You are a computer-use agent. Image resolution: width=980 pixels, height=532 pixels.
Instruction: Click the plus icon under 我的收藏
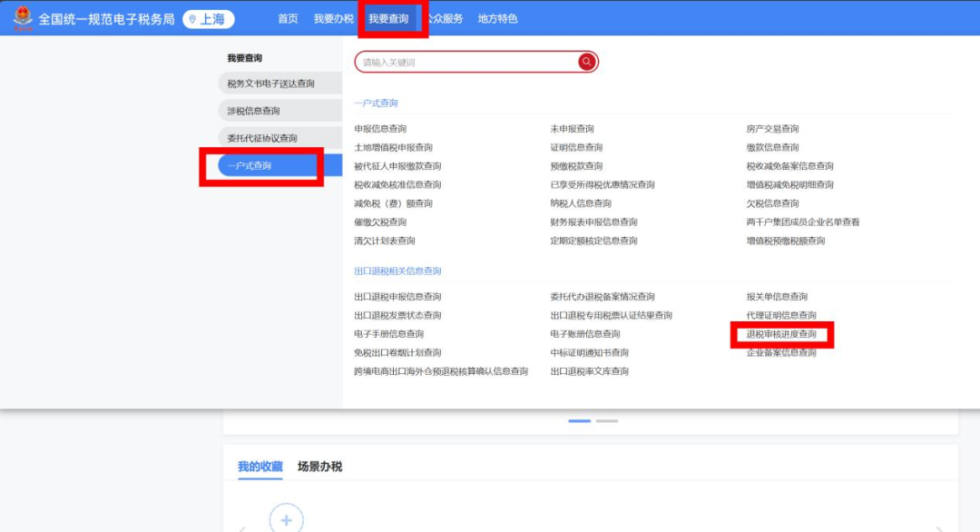[x=286, y=518]
